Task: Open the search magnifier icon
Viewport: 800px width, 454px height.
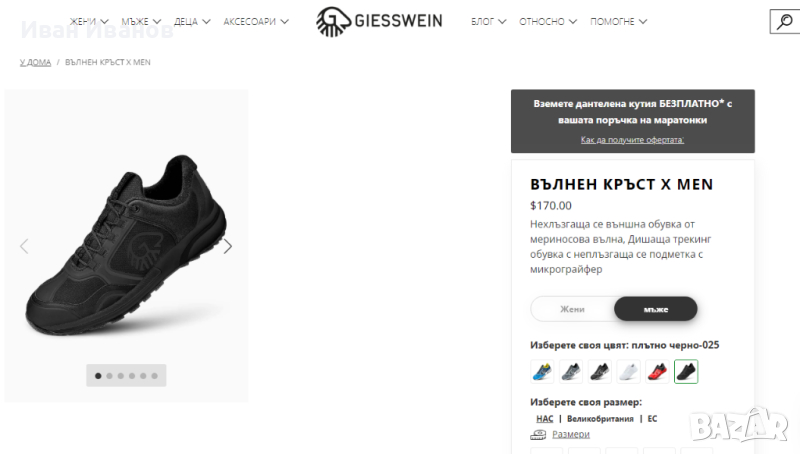Action: [785, 21]
